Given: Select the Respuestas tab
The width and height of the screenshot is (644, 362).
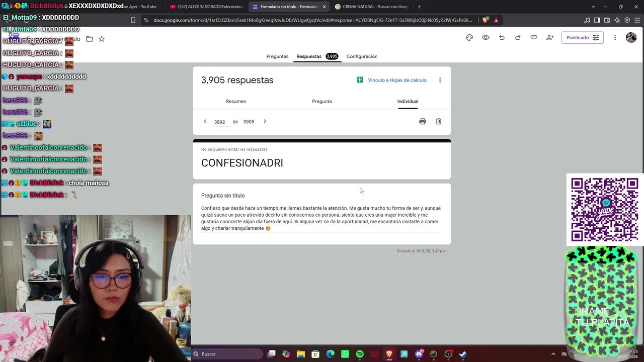Looking at the screenshot, I should coord(317,56).
